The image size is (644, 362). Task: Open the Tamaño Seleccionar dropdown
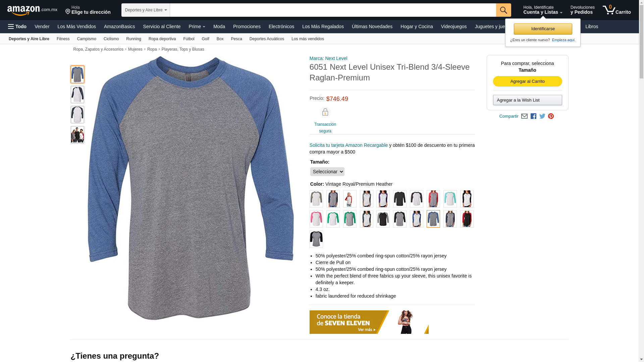coord(327,172)
